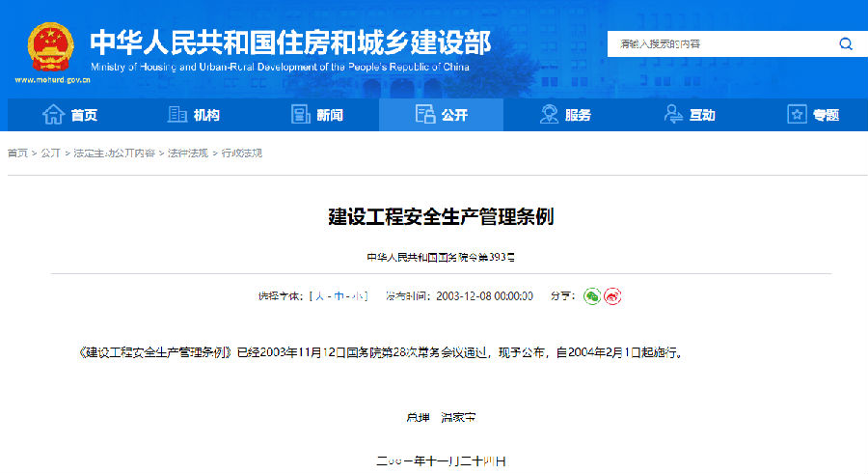Viewport: 868px width, 474px height.
Task: Click the search magnifier icon
Action: [845, 44]
